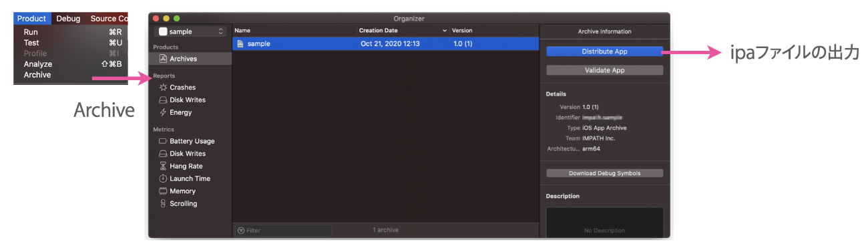This screenshot has height=252, width=868.
Task: Click the Memory chip icon
Action: (x=163, y=191)
